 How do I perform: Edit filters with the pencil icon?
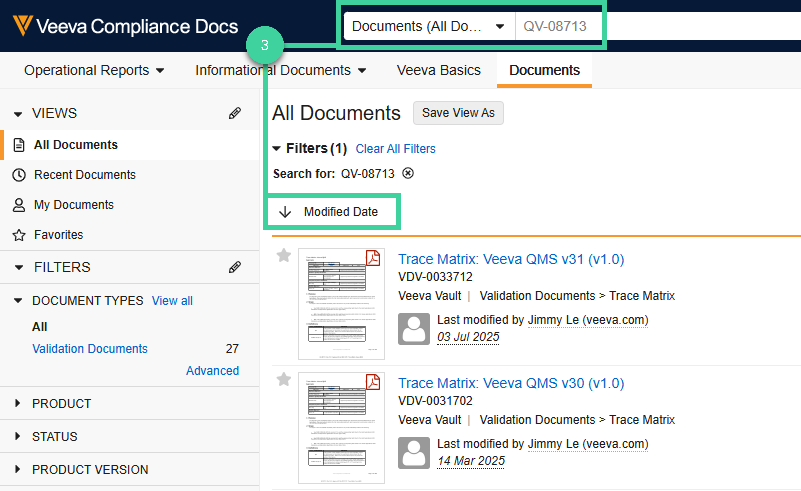click(234, 267)
